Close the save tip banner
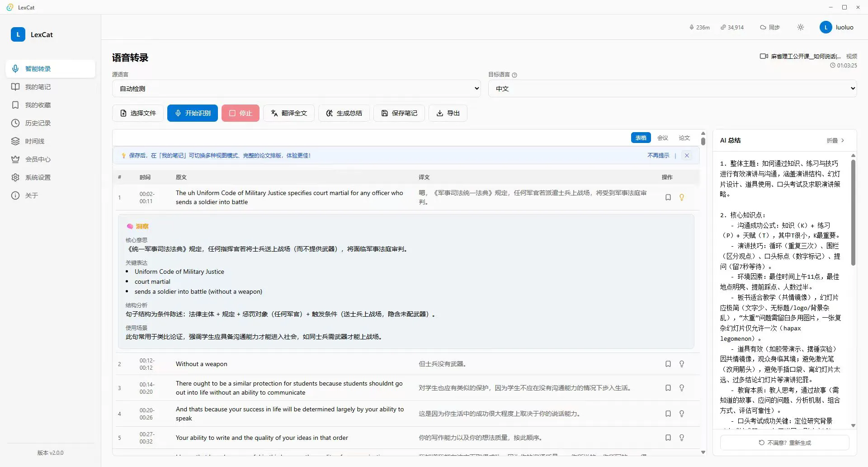Screen dimensions: 868x467 [687, 156]
